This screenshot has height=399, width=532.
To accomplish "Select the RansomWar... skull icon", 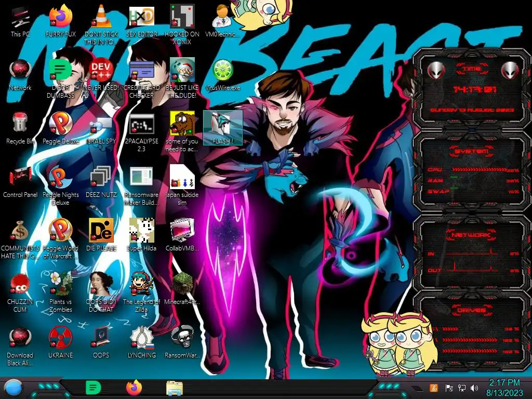I will point(182,343).
